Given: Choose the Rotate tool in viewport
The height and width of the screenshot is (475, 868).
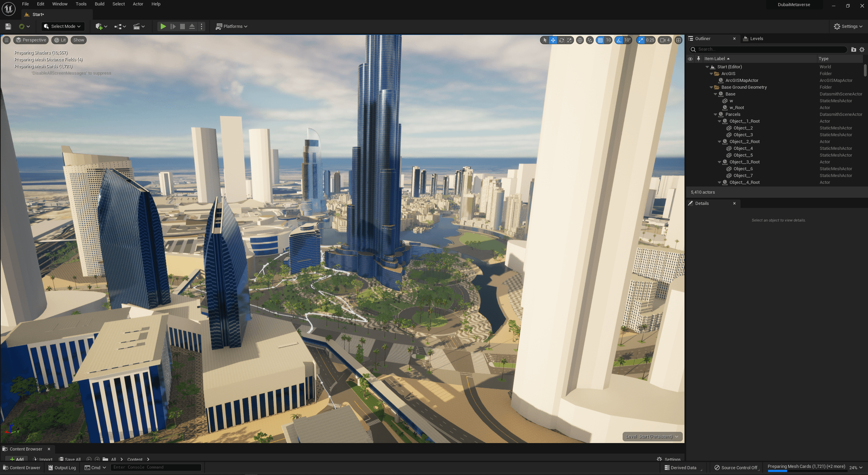Looking at the screenshot, I should point(561,40).
